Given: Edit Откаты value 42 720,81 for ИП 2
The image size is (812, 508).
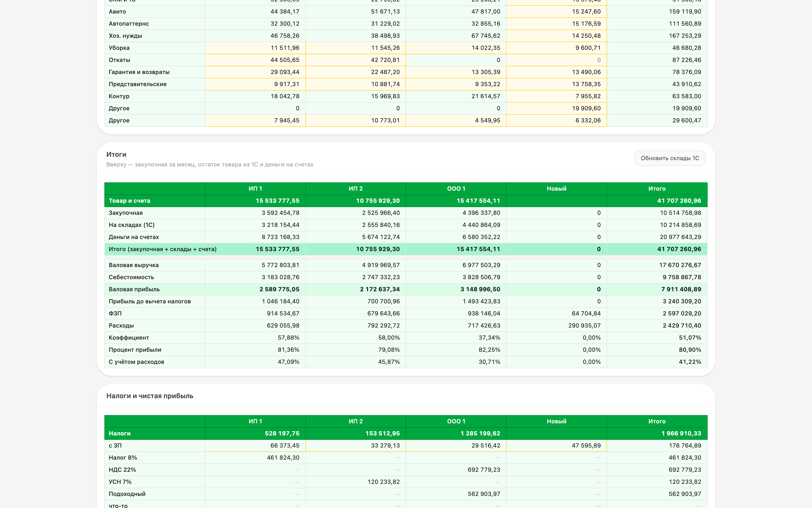Looking at the screenshot, I should coord(356,60).
